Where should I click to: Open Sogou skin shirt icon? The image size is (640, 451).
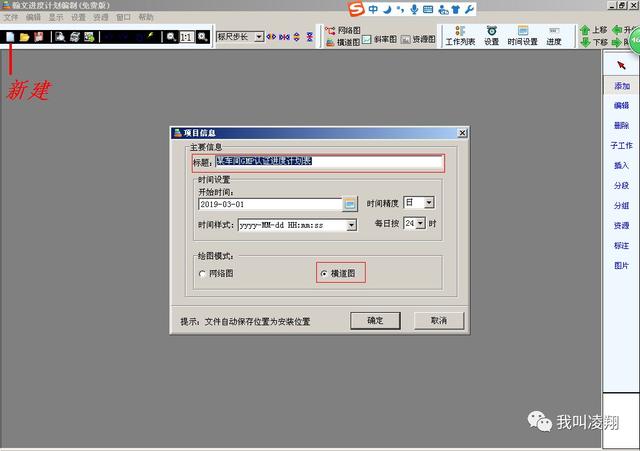coord(456,9)
